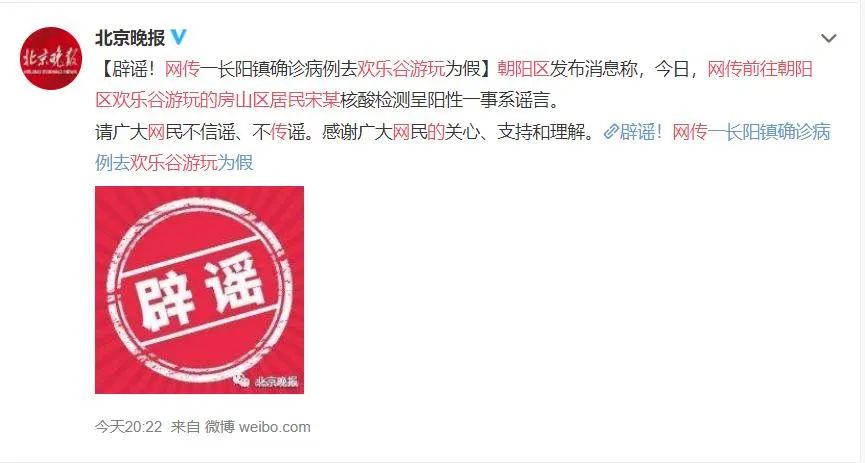Select the highlighted 区欢乐谷游玩的房山区居民宋某 text
Screen dimensions: 865x463
point(217,100)
